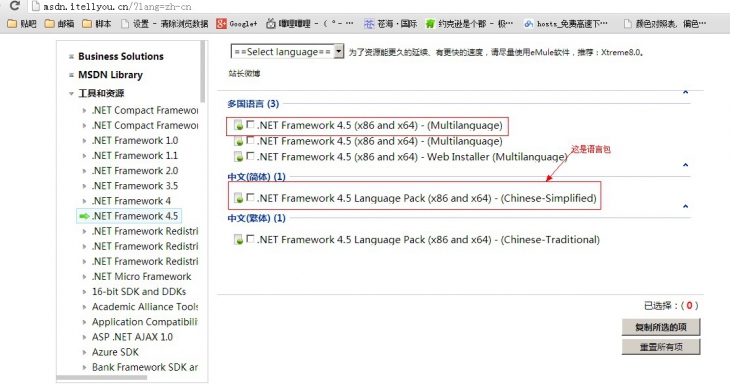Open the 脚本 bookmark folder
The height and width of the screenshot is (391, 730).
pyautogui.click(x=96, y=23)
